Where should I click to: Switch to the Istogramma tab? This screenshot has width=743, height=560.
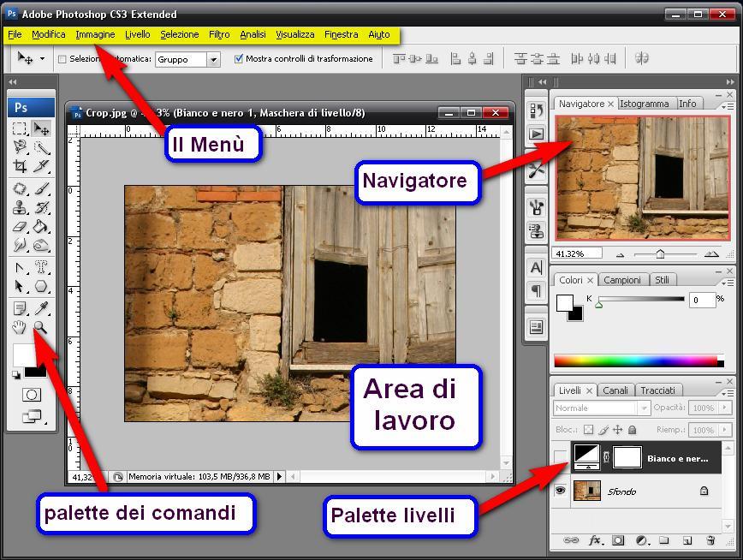tap(645, 104)
